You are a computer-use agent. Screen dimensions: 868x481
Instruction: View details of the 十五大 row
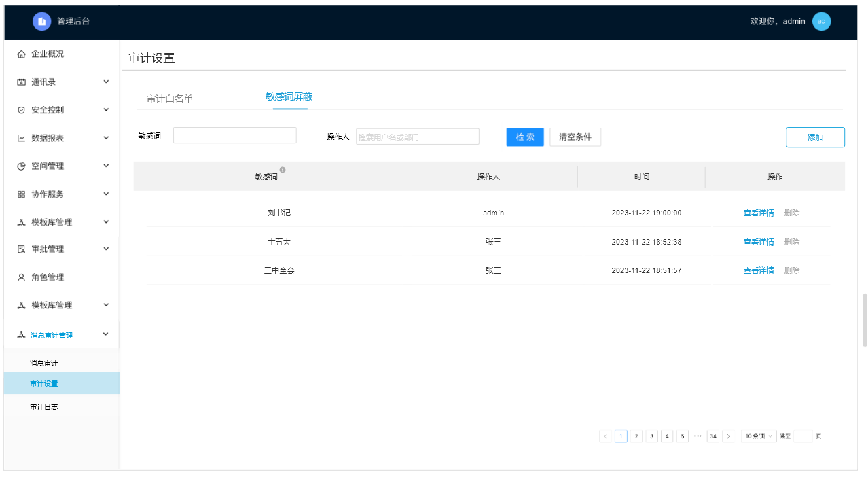pos(759,242)
